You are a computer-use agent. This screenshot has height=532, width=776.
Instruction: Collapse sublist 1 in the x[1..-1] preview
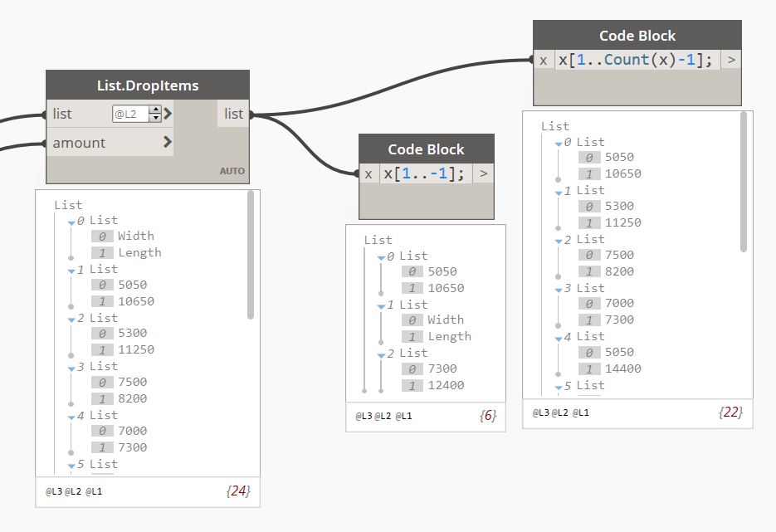click(383, 304)
